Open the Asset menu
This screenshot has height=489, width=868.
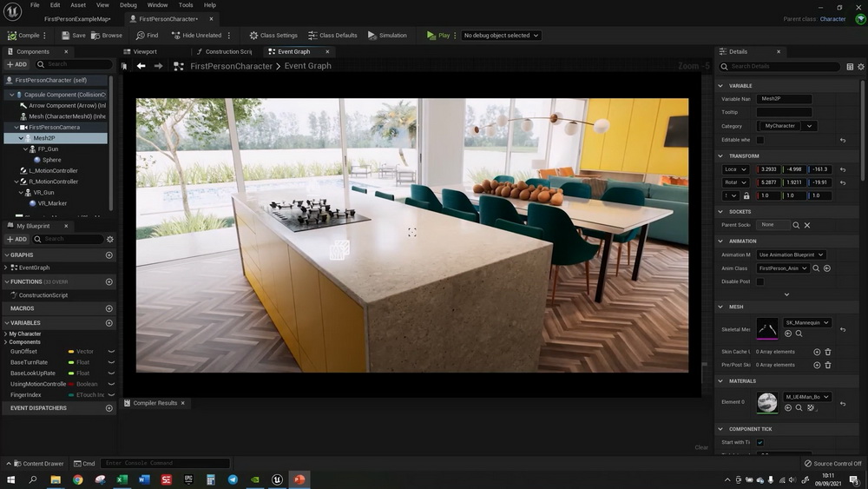78,5
